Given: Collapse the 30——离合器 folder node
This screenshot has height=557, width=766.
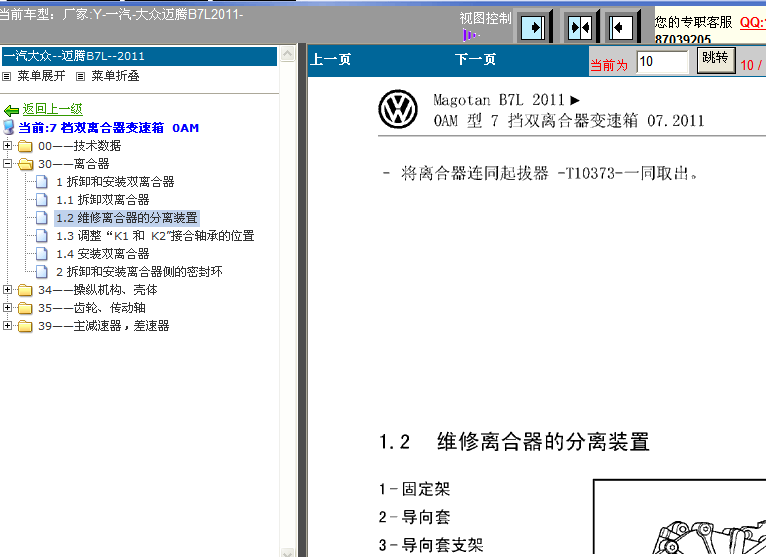Looking at the screenshot, I should (x=7, y=163).
